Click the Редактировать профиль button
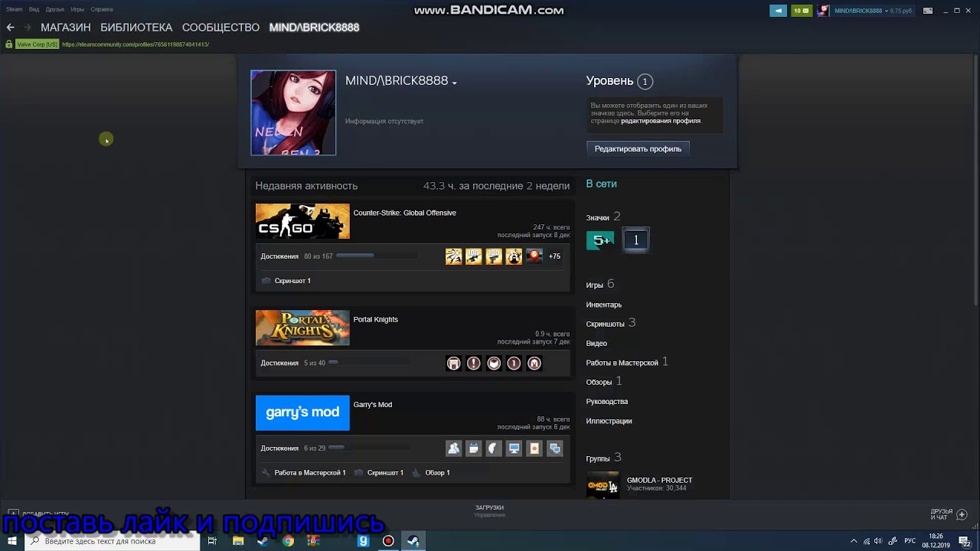This screenshot has width=980, height=551. (638, 148)
